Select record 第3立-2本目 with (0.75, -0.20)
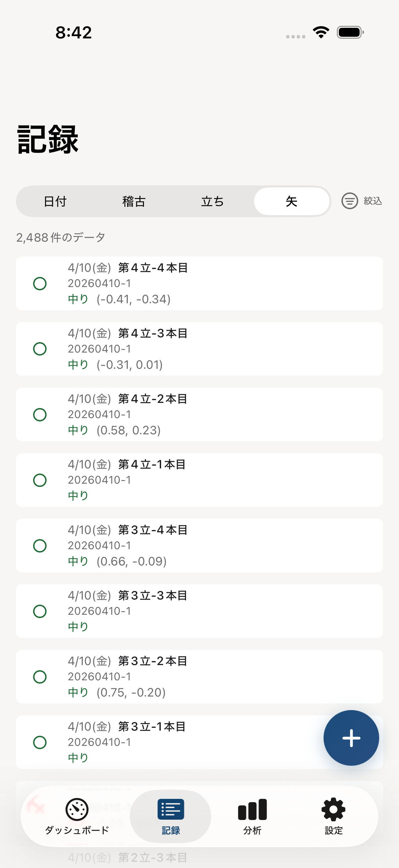The width and height of the screenshot is (399, 868). coord(199,677)
